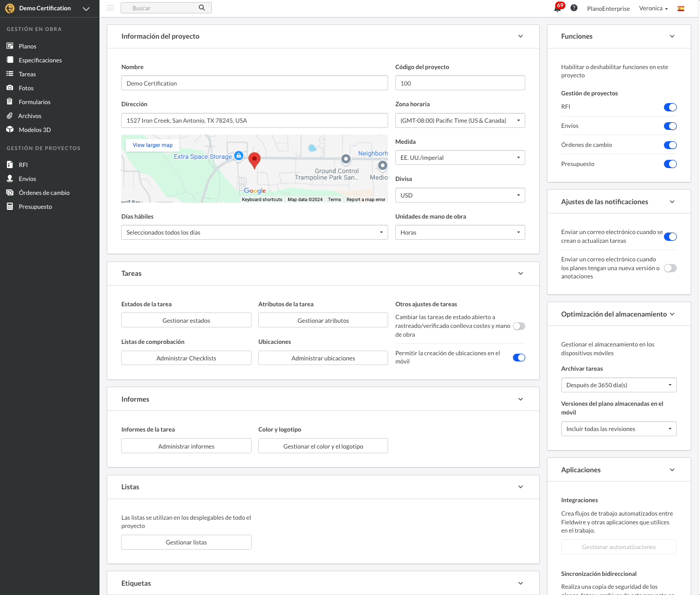Click the Órdenes de cambio sidebar icon
The width and height of the screenshot is (700, 595).
(10, 192)
